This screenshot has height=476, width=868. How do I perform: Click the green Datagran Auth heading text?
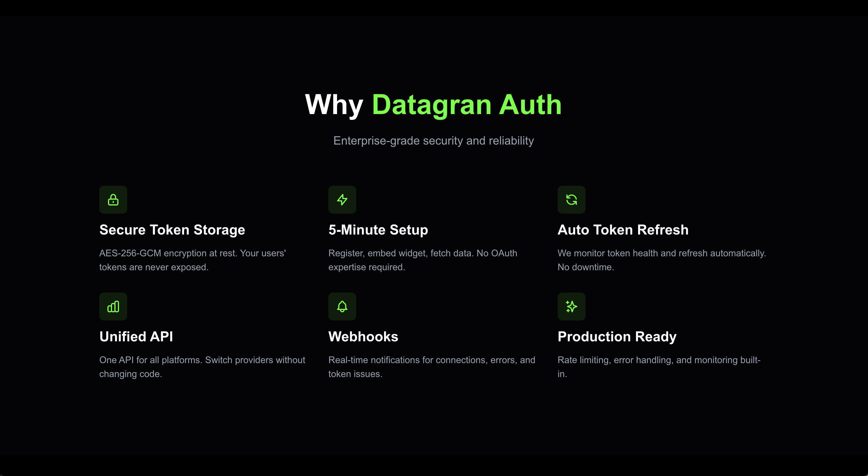click(467, 105)
